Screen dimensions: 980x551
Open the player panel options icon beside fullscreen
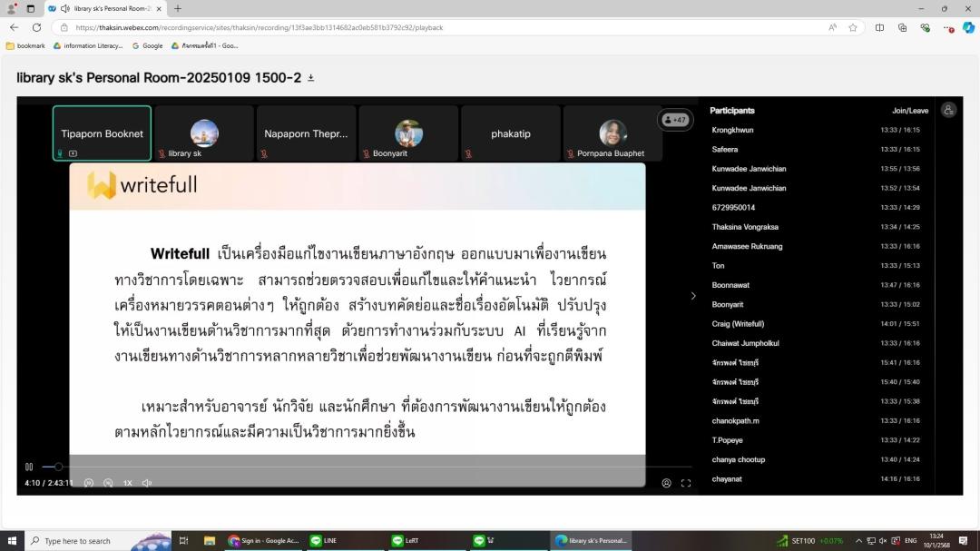click(x=666, y=483)
